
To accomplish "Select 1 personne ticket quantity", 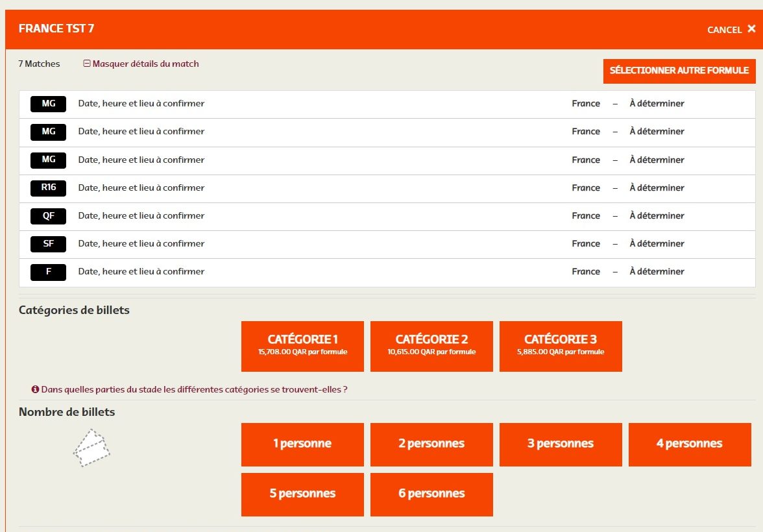I will [x=302, y=444].
